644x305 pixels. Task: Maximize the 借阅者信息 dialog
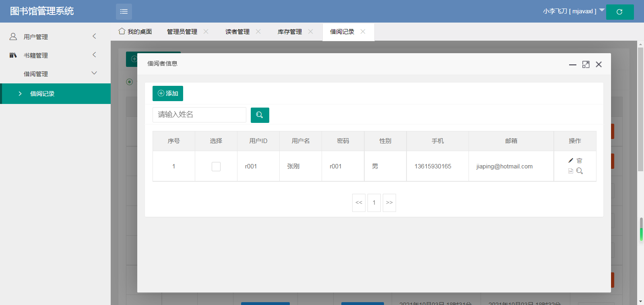coord(586,64)
